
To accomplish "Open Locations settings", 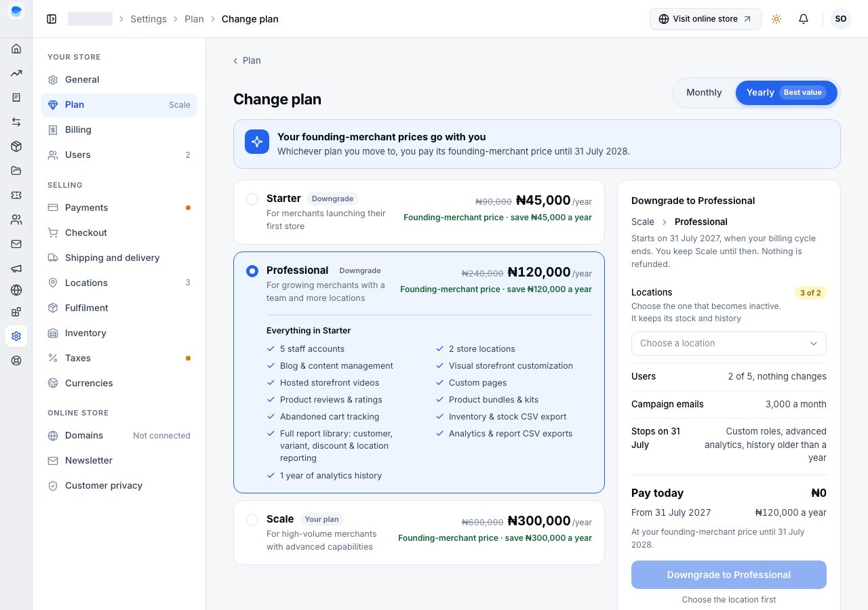I will point(119,283).
